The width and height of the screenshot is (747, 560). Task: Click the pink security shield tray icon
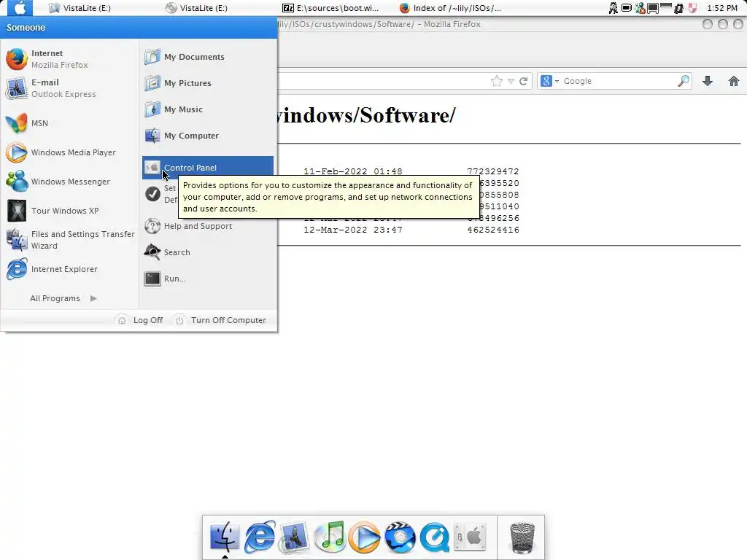click(x=693, y=8)
